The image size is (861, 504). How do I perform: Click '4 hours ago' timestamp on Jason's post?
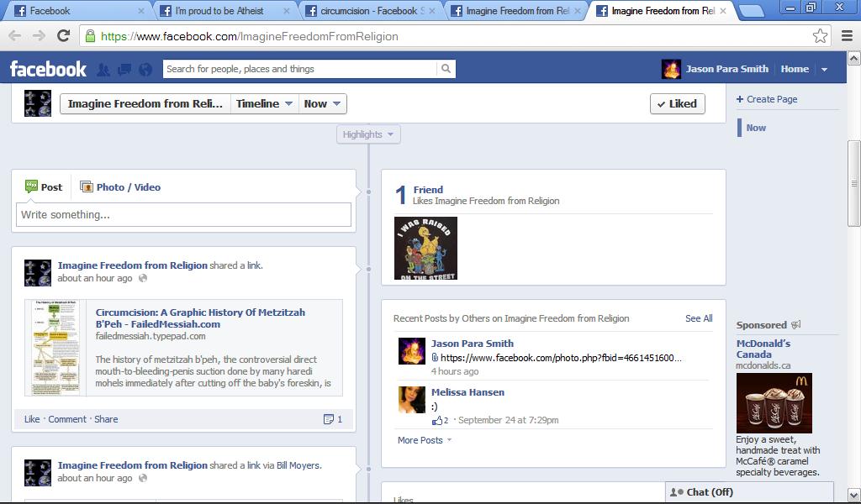pos(455,371)
